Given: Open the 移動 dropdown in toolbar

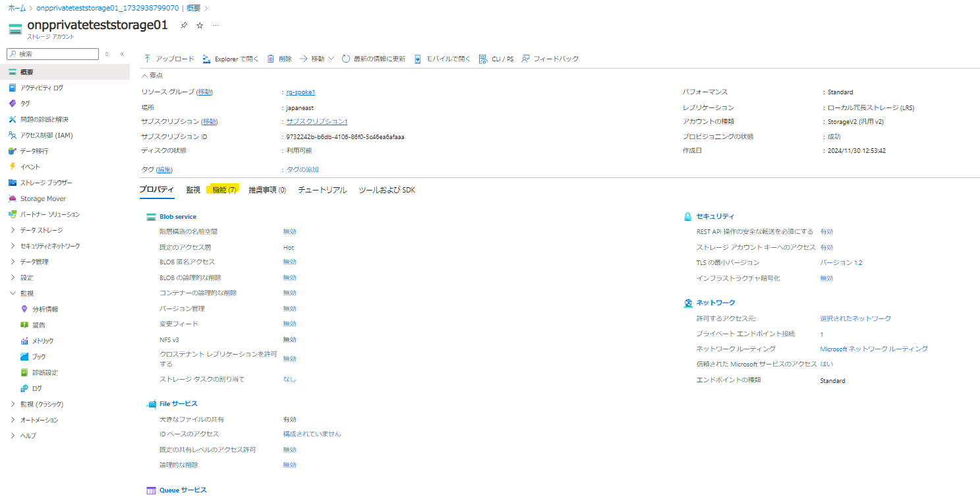Looking at the screenshot, I should 317,59.
